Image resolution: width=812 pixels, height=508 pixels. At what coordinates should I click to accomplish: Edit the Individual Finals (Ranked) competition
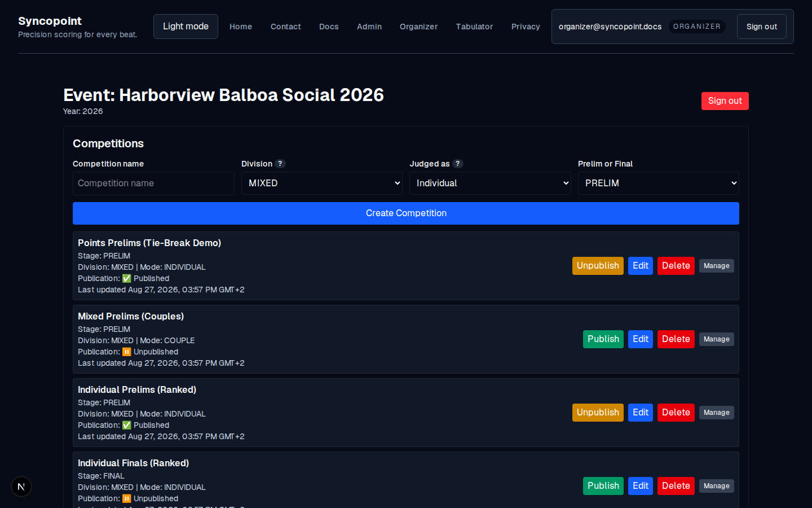[640, 486]
